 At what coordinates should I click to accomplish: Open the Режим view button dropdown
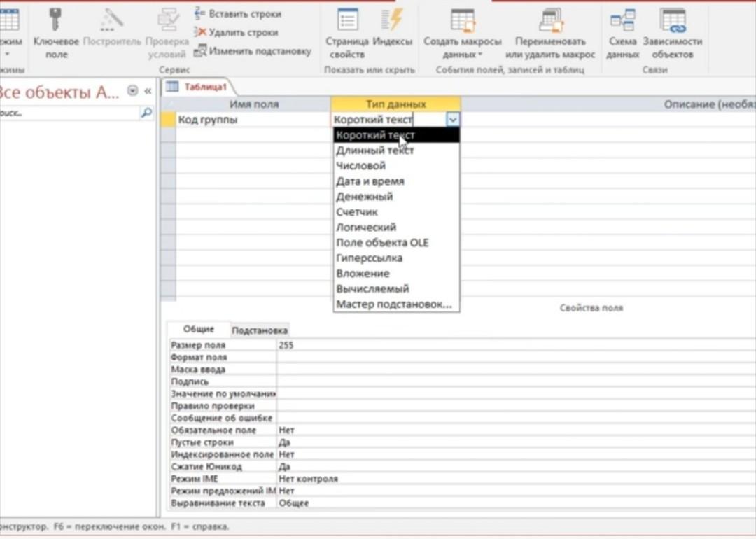[x=7, y=55]
